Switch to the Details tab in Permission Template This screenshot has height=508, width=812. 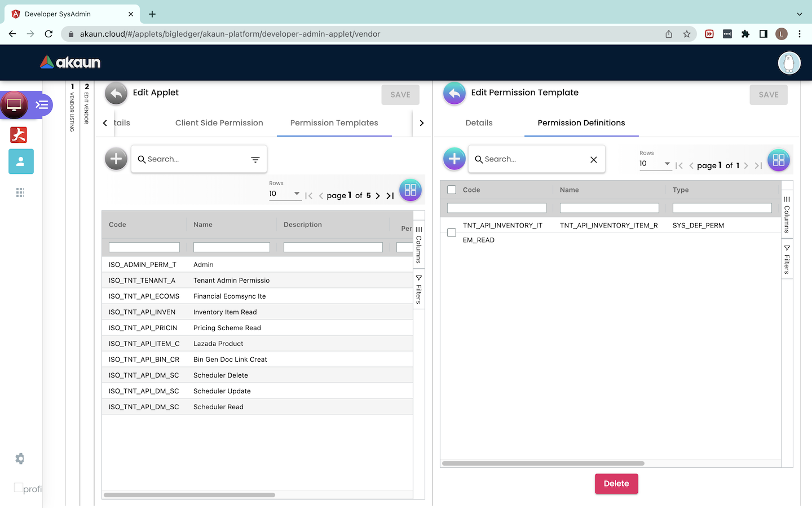479,123
